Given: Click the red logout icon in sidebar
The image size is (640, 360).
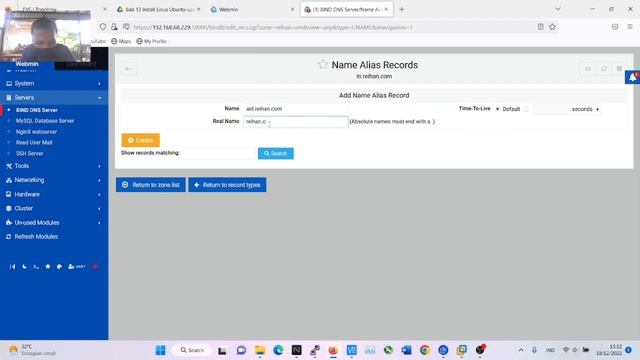Looking at the screenshot, I should pyautogui.click(x=96, y=267).
